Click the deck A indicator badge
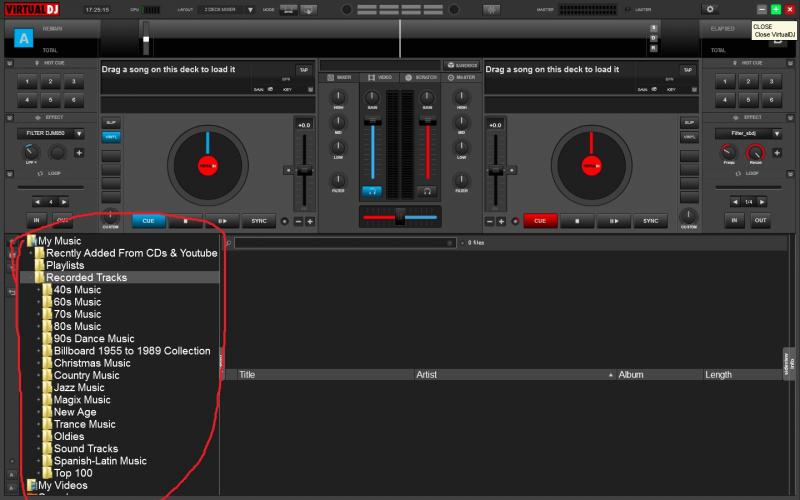 coord(23,38)
